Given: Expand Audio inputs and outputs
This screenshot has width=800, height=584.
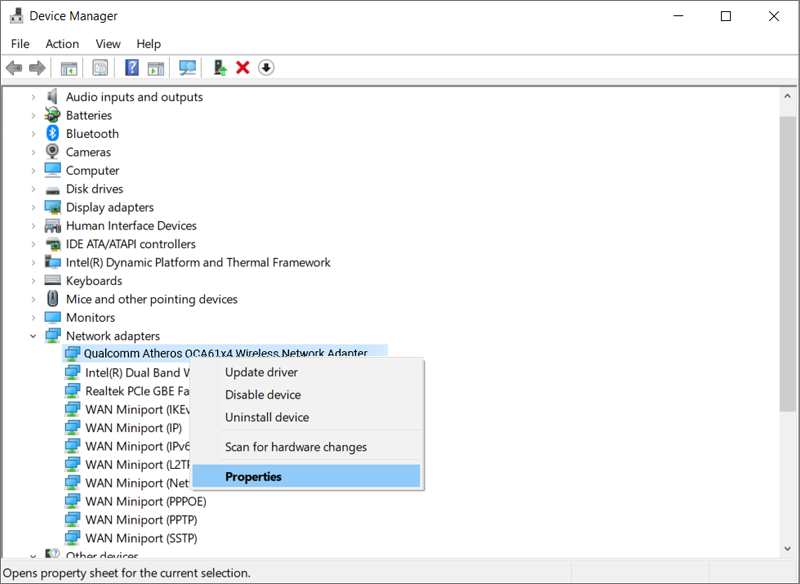Looking at the screenshot, I should pos(33,97).
